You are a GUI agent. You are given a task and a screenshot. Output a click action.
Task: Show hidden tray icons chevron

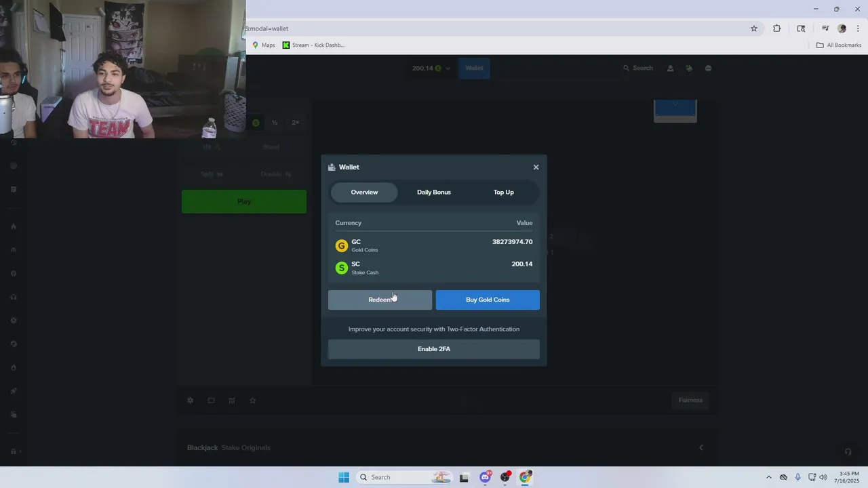768,477
